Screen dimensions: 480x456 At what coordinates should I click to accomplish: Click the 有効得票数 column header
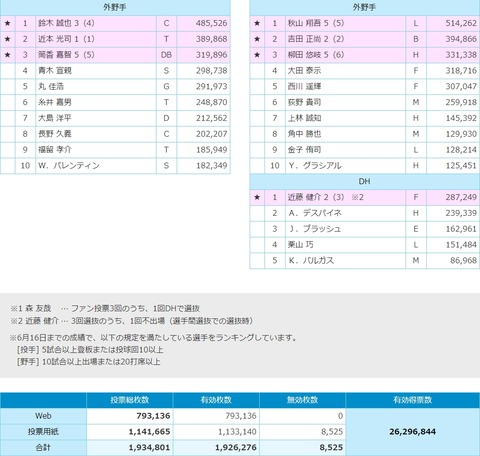pyautogui.click(x=413, y=400)
